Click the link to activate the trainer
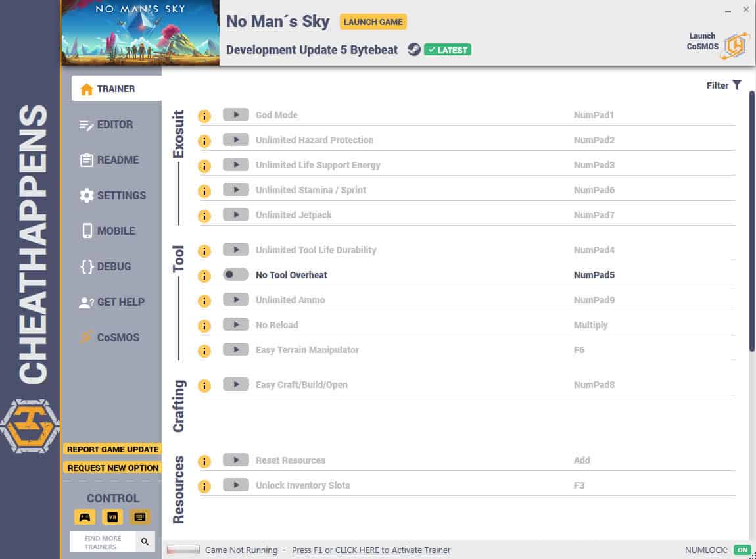This screenshot has height=559, width=756. coord(371,550)
